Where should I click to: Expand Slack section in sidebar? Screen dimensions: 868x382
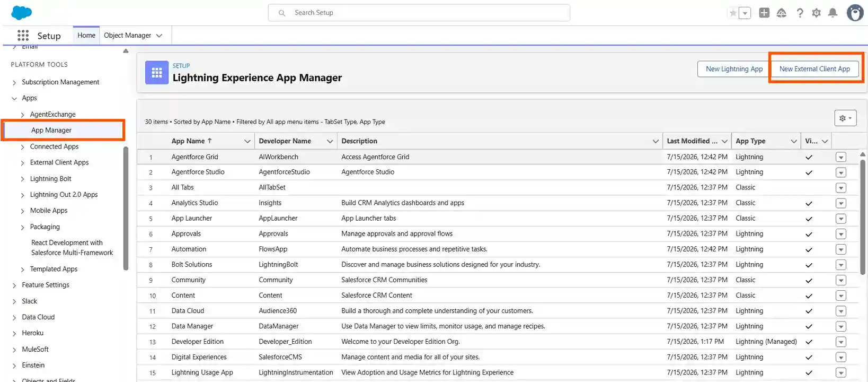click(x=14, y=301)
